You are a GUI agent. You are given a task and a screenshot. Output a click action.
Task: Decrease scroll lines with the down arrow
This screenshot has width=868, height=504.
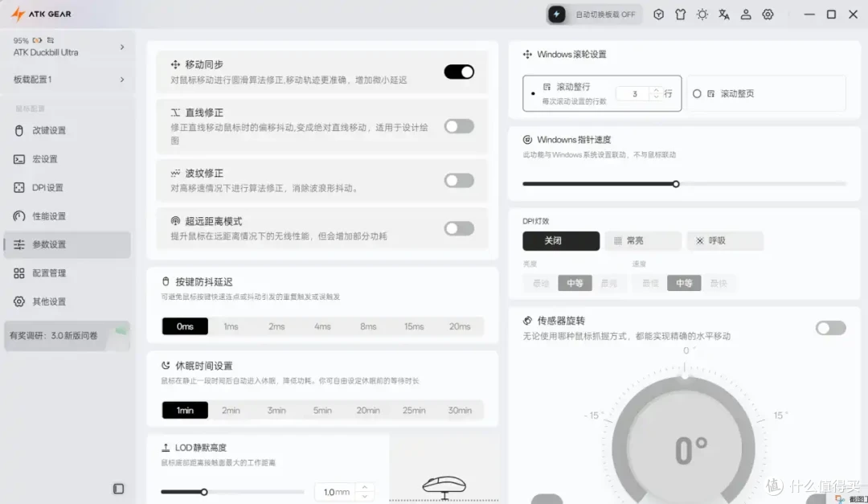point(656,97)
